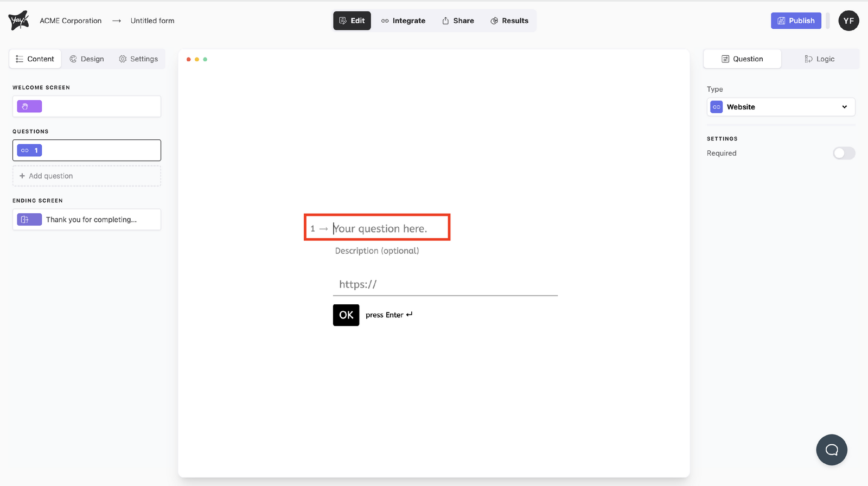This screenshot has height=486, width=868.
Task: Open the Settings tab
Action: [138, 59]
